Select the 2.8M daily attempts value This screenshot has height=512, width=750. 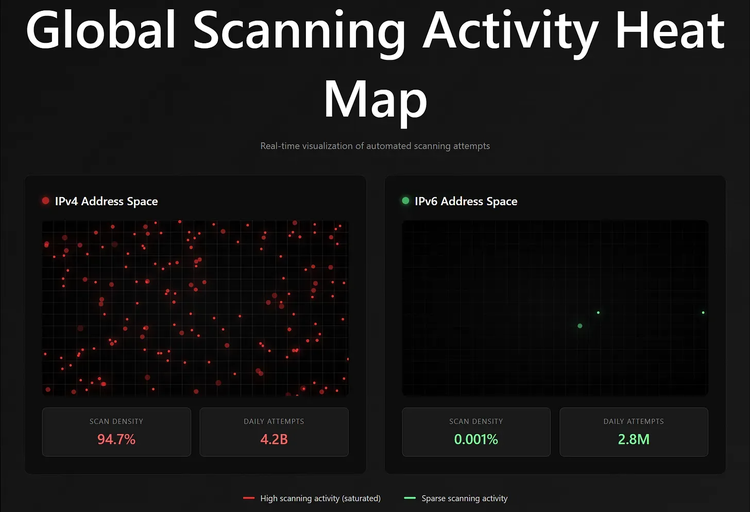[634, 439]
